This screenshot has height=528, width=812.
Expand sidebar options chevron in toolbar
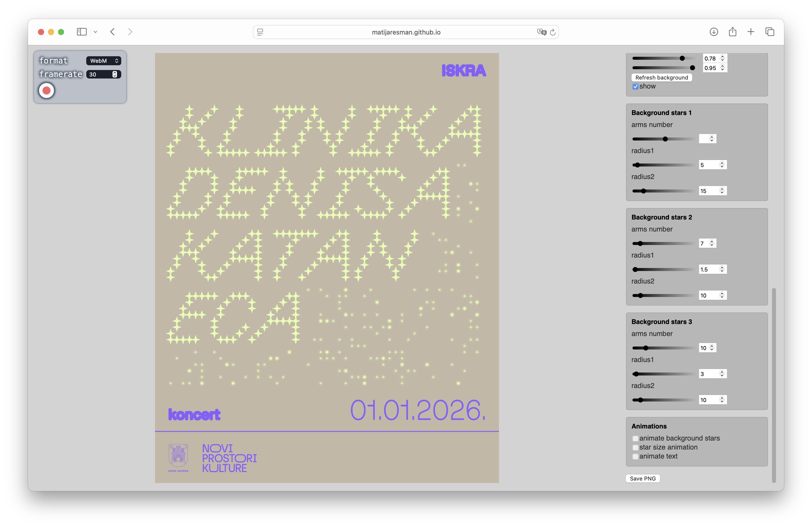pyautogui.click(x=95, y=32)
